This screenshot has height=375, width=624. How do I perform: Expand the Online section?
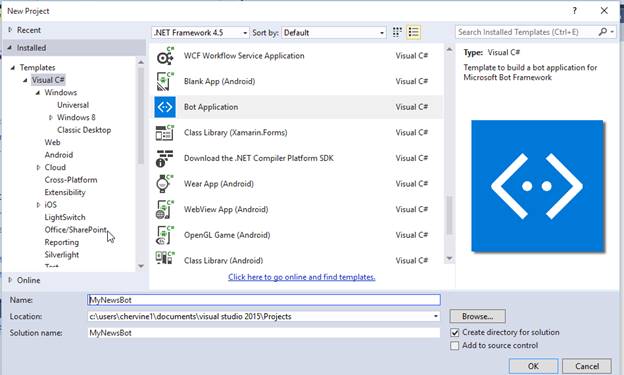[x=11, y=280]
